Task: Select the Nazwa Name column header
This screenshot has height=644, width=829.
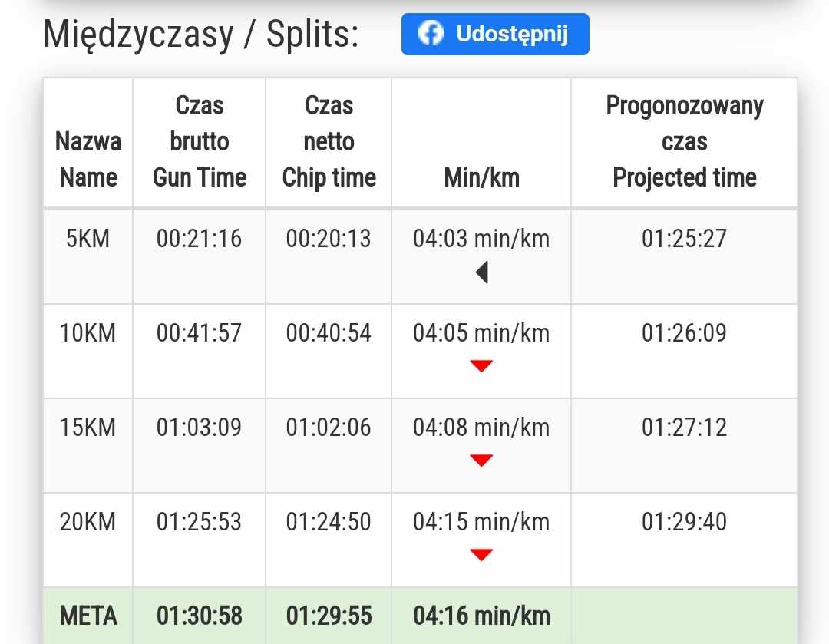Action: click(88, 160)
